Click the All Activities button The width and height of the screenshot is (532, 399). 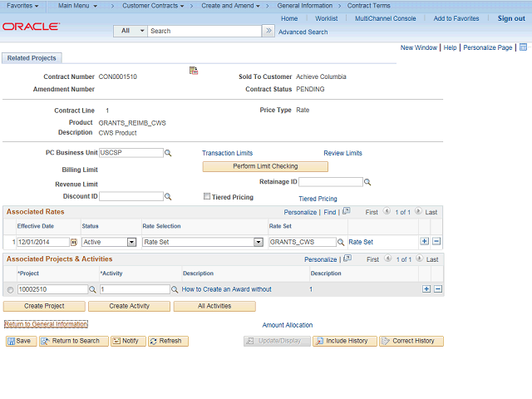click(x=214, y=306)
